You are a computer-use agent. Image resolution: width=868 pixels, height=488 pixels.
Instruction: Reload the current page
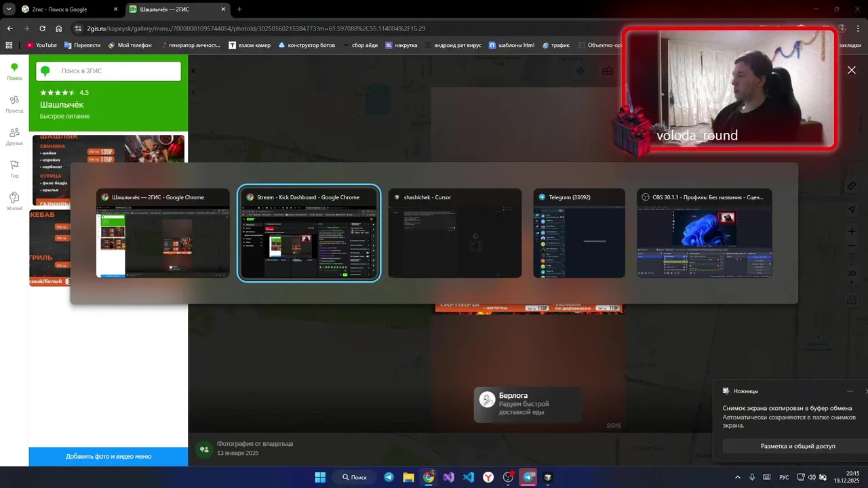pos(42,28)
